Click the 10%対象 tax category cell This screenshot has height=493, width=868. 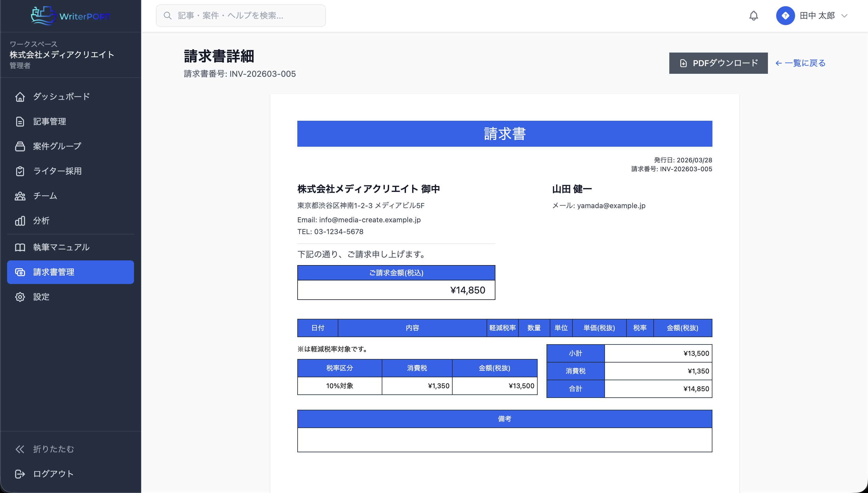pyautogui.click(x=340, y=386)
